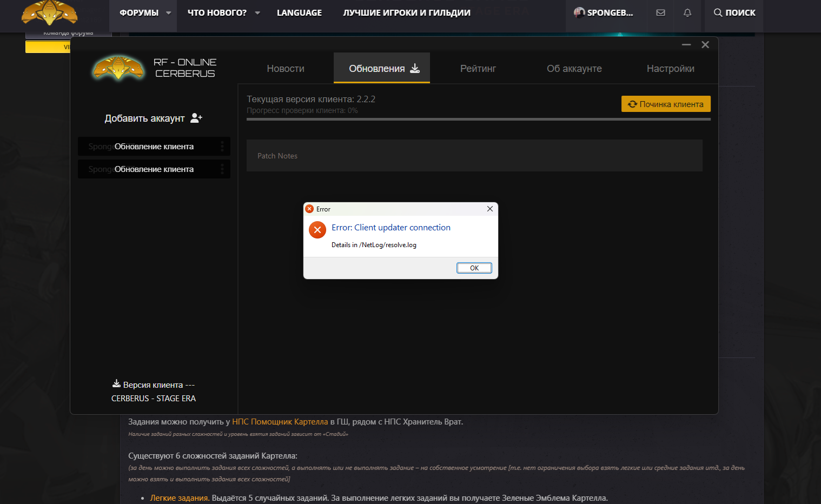Viewport: 821px width, 504px height.
Task: Click the RF-Online Cerberus launcher logo
Action: (118, 68)
